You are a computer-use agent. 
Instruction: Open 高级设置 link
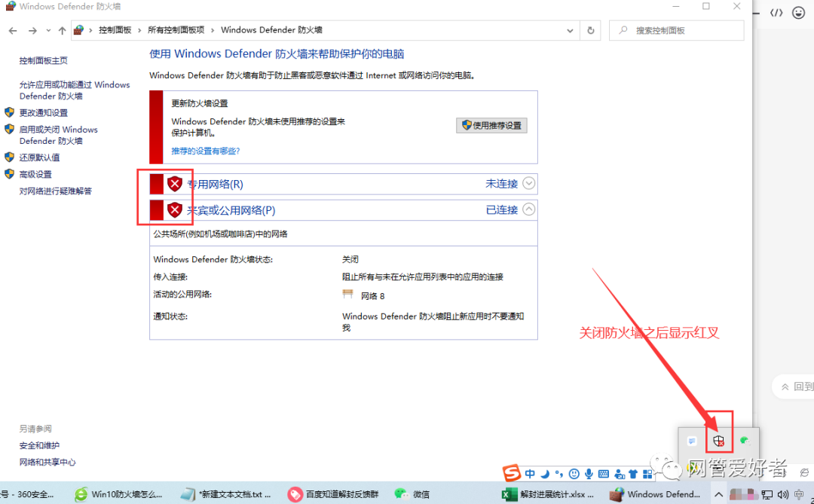[35, 174]
